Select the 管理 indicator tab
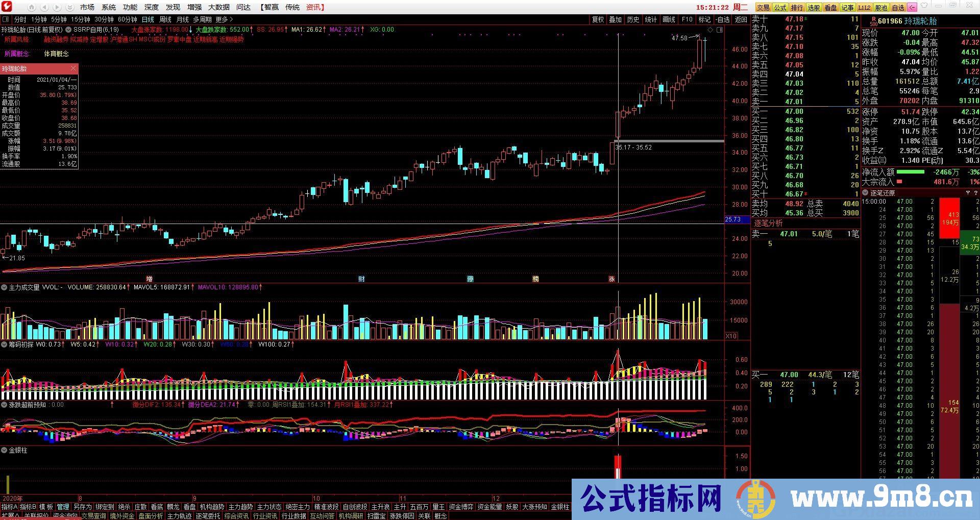This screenshot has height=520, width=980. pos(63,507)
